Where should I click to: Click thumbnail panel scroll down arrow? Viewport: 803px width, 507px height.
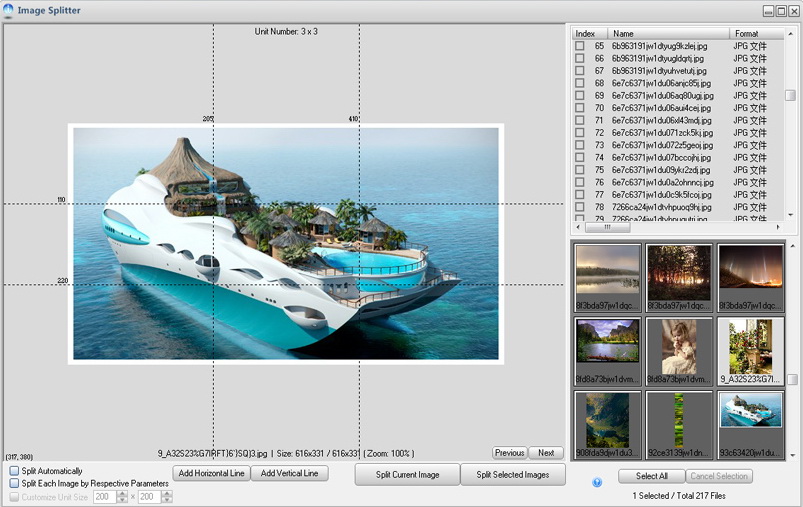pyautogui.click(x=793, y=454)
